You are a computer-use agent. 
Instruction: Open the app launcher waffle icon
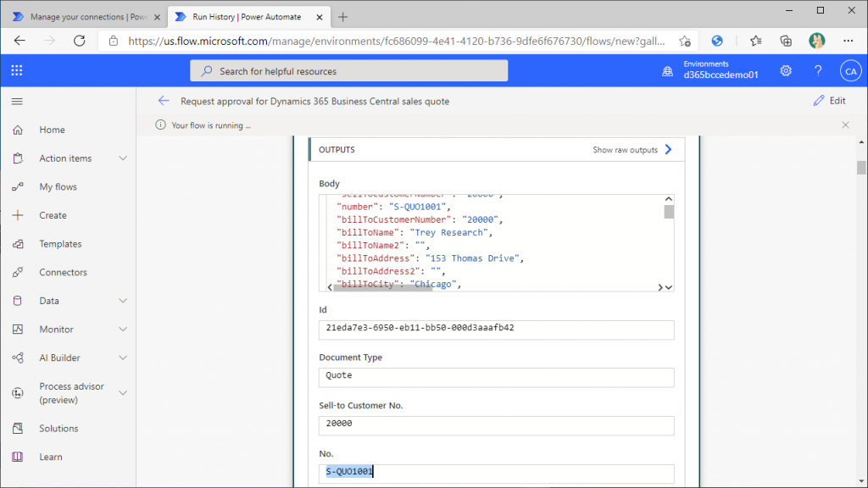[x=17, y=70]
